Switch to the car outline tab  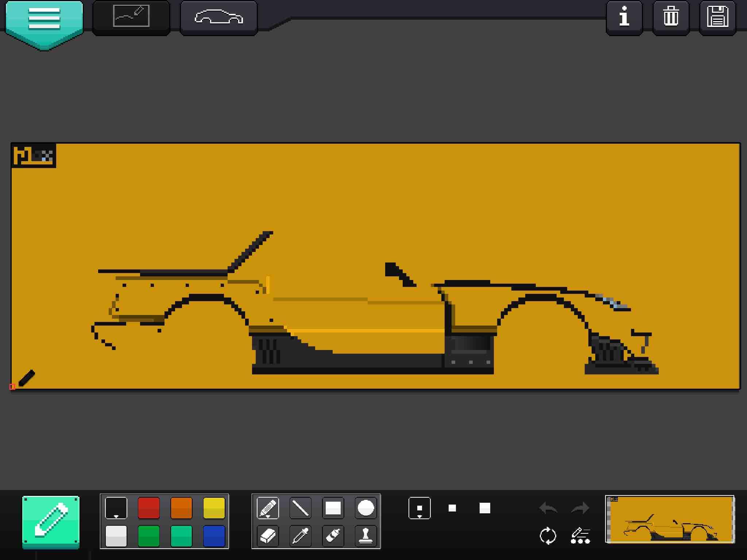[218, 17]
